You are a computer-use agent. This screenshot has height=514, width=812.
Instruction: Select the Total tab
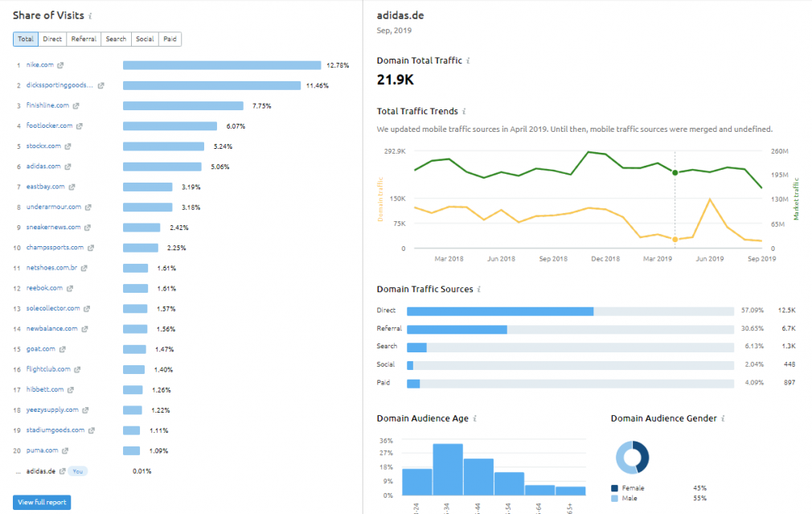click(26, 39)
